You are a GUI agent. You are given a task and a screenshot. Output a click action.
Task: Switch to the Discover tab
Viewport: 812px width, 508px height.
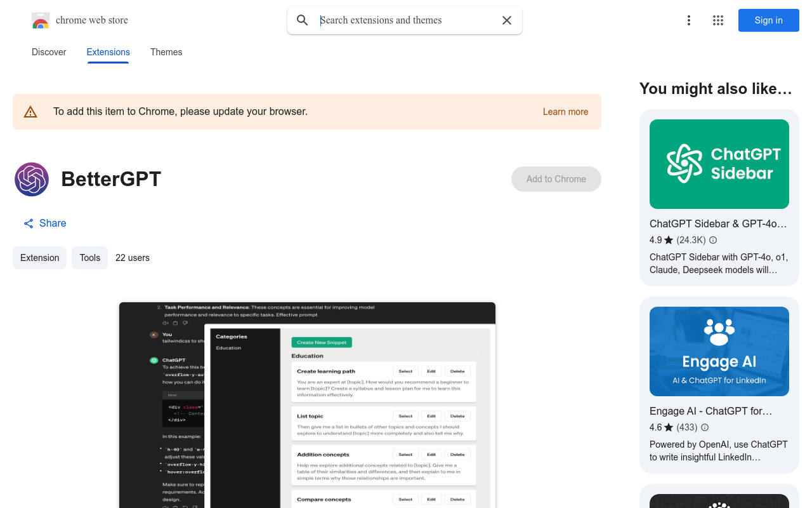49,52
